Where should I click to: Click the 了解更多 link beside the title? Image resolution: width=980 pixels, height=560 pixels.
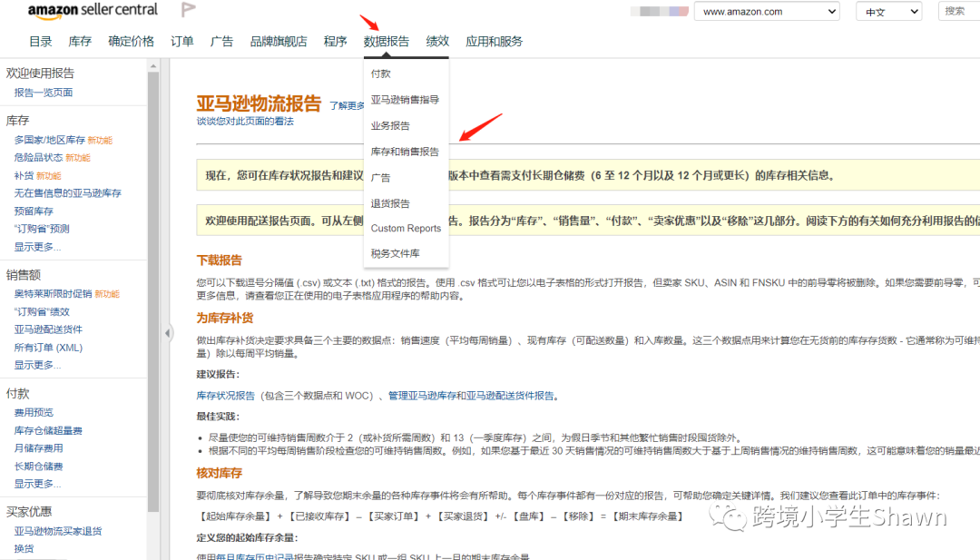click(x=347, y=105)
